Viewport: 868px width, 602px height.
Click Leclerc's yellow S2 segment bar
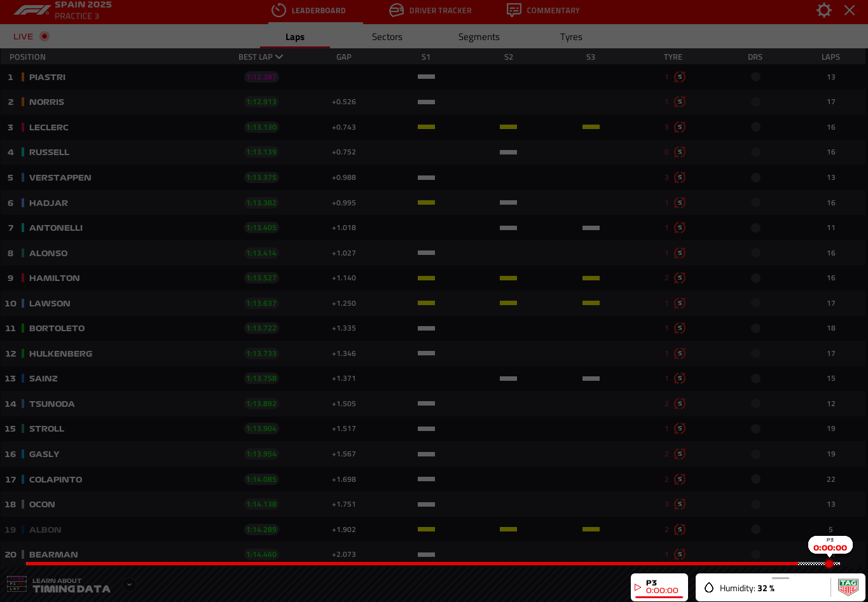click(x=508, y=127)
